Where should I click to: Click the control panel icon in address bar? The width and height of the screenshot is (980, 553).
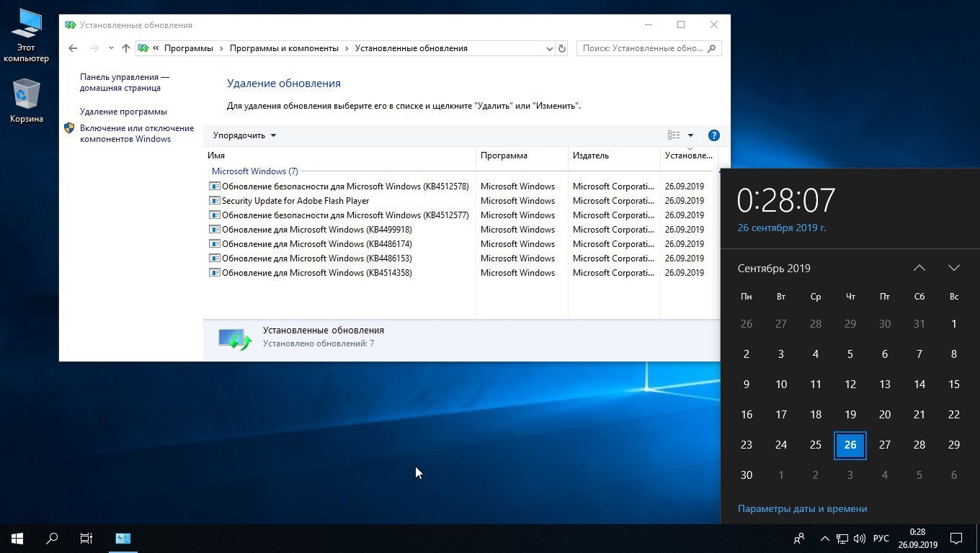coord(143,48)
